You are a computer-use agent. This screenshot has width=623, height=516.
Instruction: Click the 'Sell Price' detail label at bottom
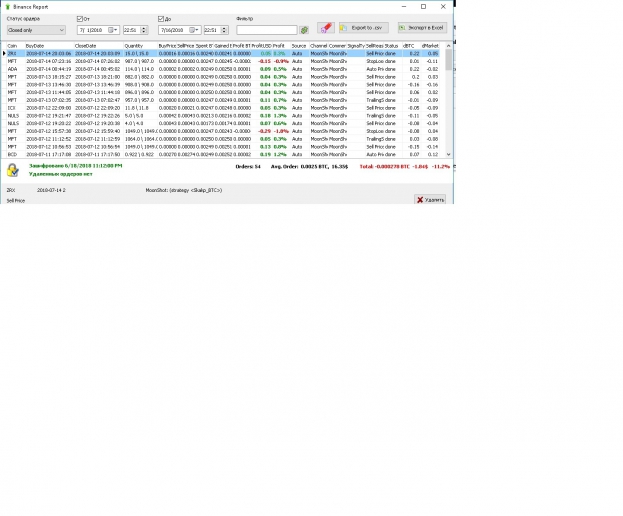click(x=16, y=201)
